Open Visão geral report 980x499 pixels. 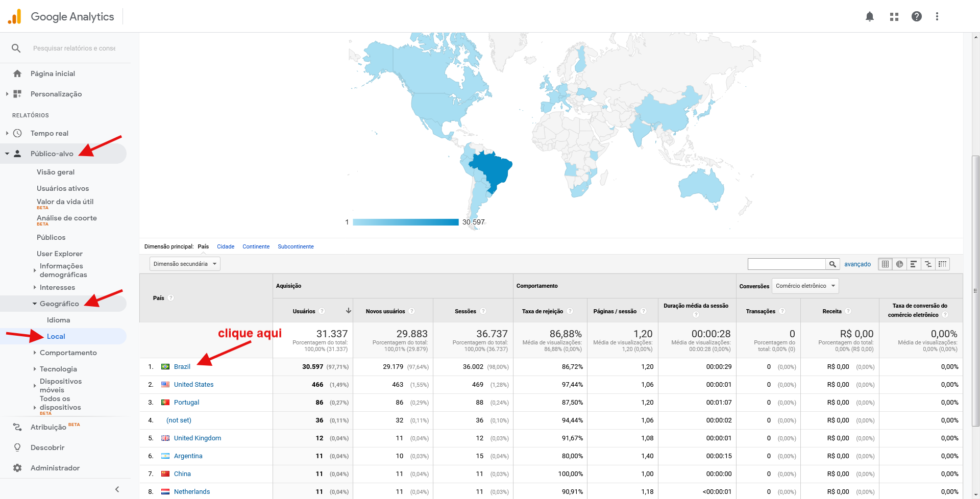[56, 172]
